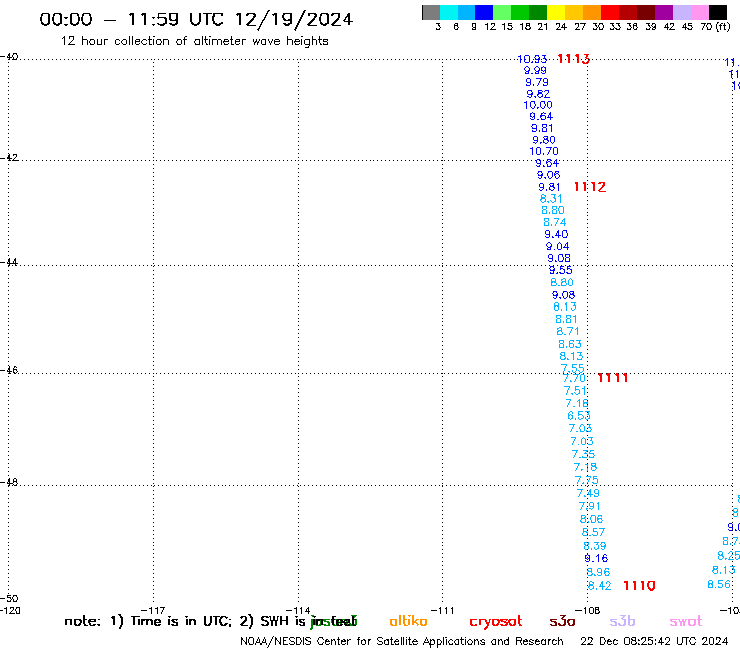
Task: Click the wave height value 7.70
Action: (574, 379)
